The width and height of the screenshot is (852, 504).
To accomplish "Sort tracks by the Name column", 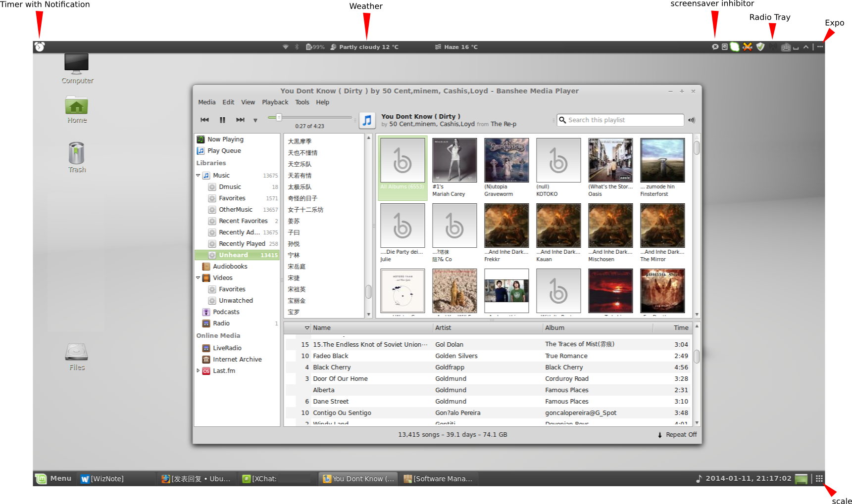I will 372,328.
